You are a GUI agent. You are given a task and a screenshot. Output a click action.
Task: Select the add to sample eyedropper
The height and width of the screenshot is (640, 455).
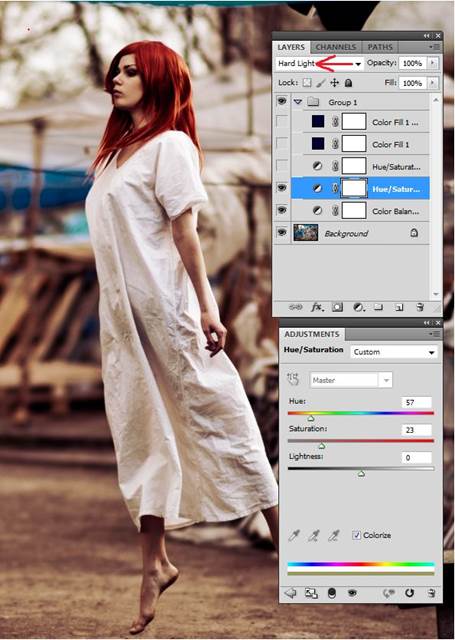(313, 535)
